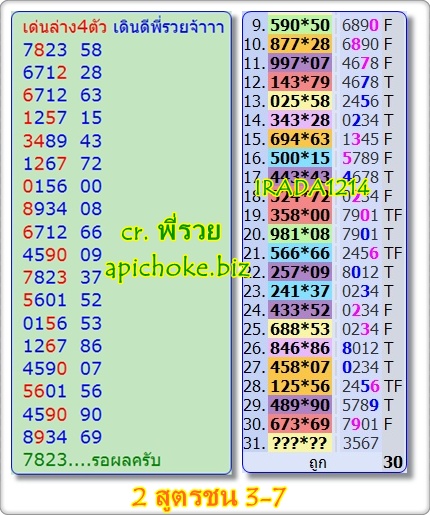Click result '500*15' in row 16
The width and height of the screenshot is (430, 515).
(300, 158)
